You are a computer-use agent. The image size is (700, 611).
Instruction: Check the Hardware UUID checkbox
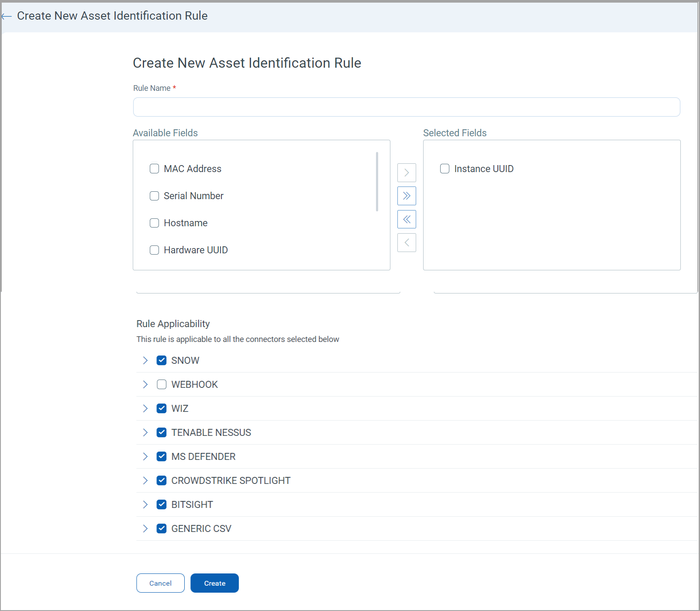coord(154,250)
